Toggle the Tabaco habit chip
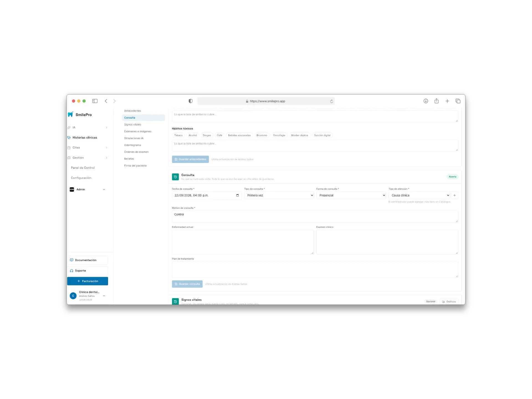532x399 pixels. pyautogui.click(x=178, y=135)
